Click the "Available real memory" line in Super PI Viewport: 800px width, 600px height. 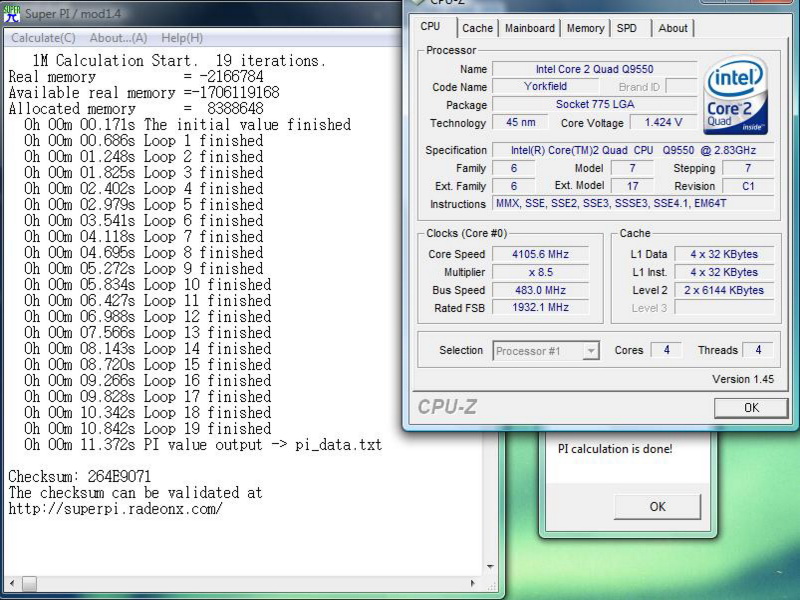144,92
